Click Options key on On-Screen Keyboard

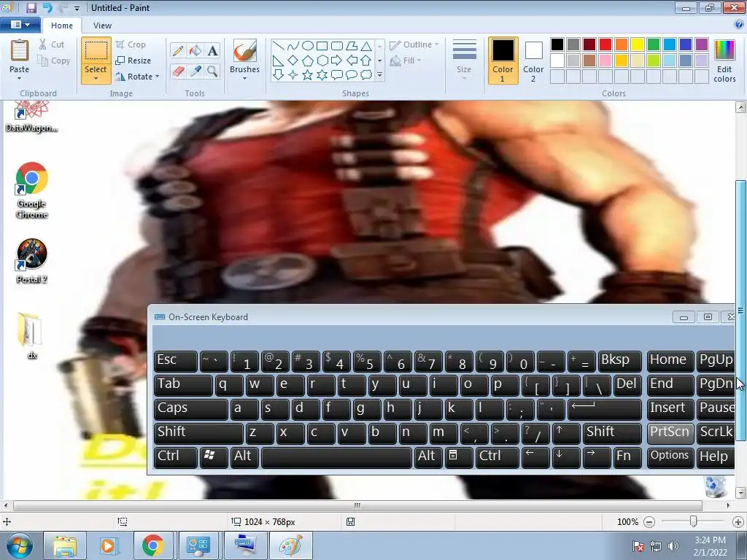(670, 457)
